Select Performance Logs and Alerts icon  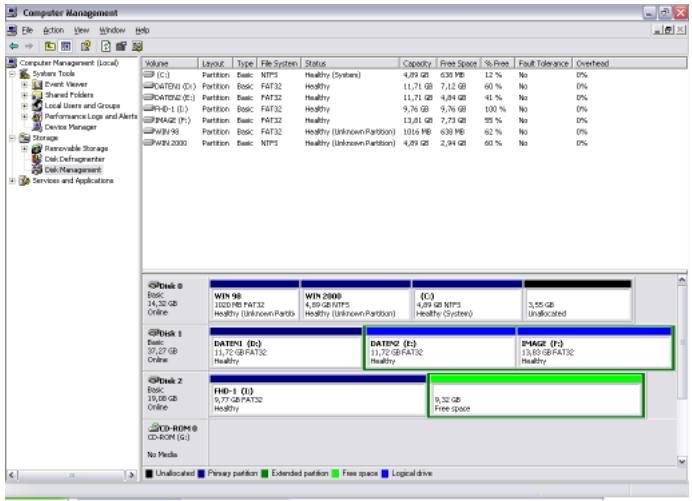37,116
